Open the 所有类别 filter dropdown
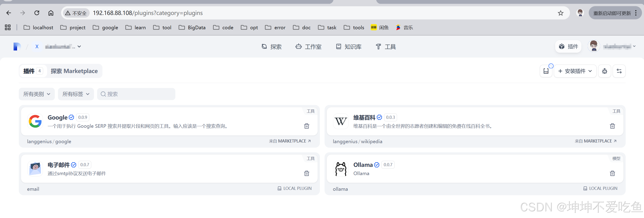Image resolution: width=644 pixels, height=218 pixels. coord(37,94)
